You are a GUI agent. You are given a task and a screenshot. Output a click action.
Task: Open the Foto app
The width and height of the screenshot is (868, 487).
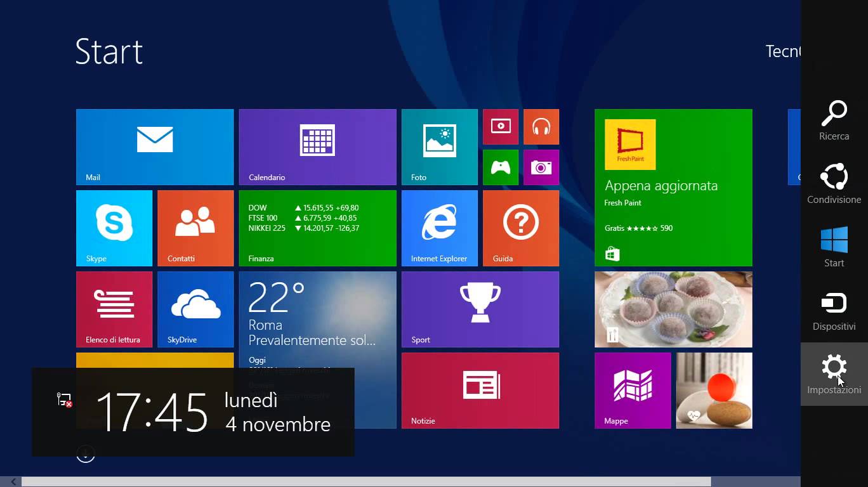click(439, 146)
